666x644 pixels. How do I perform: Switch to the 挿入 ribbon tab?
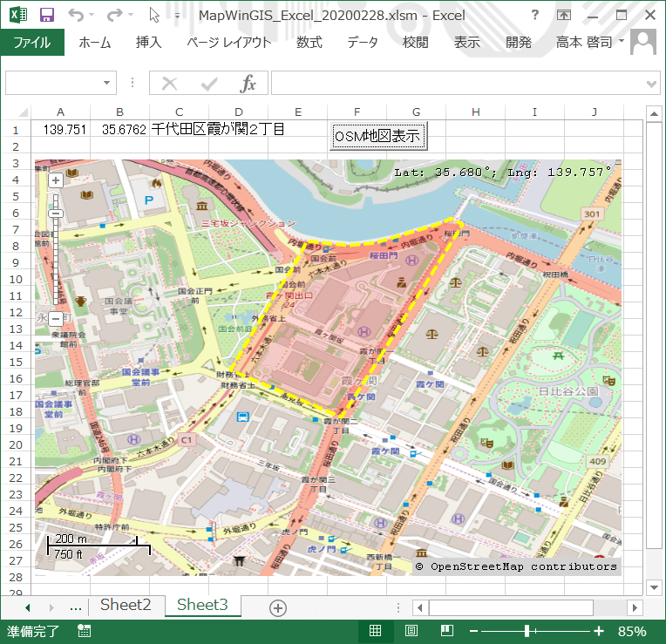(149, 42)
